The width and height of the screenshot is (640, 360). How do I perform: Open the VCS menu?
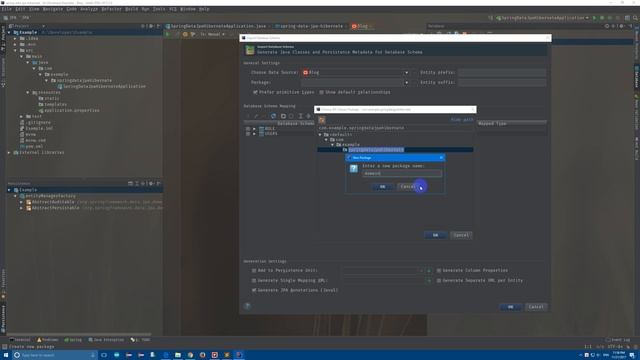tap(173, 9)
